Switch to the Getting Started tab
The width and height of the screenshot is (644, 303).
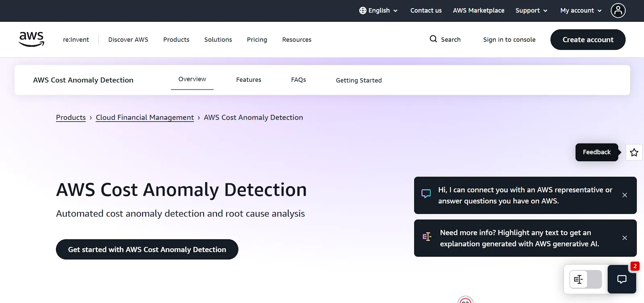click(359, 80)
